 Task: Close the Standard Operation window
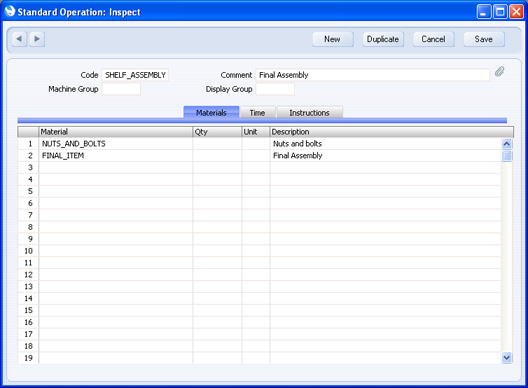point(516,12)
